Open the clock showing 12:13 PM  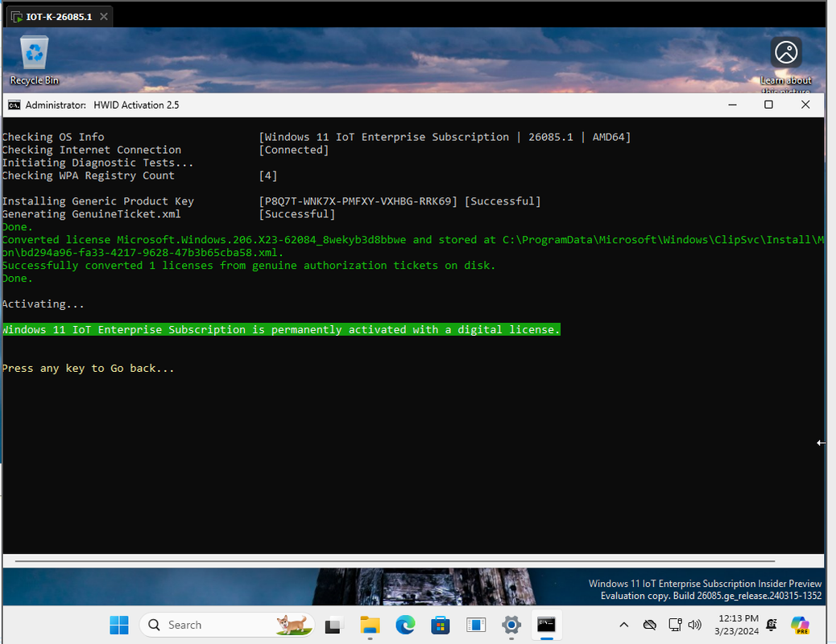click(737, 625)
